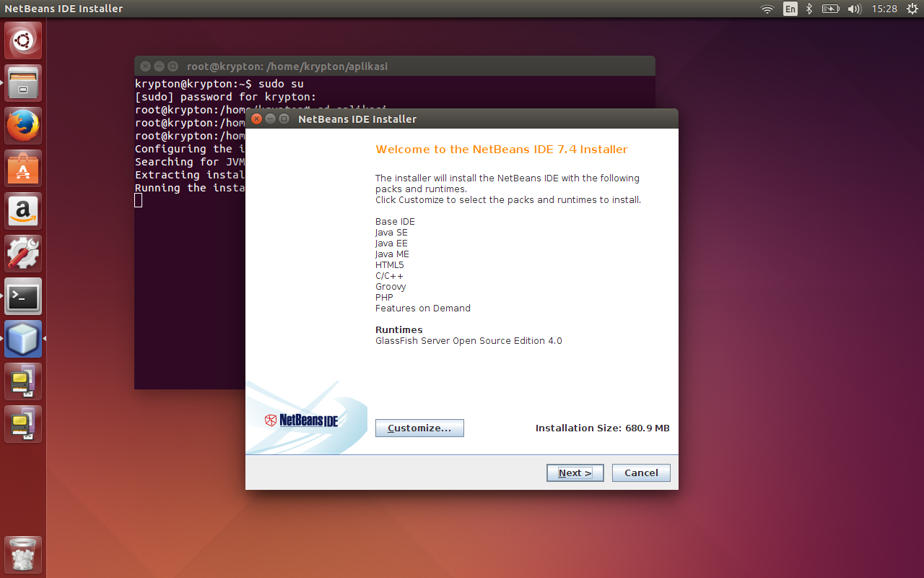
Task: Open the Ubuntu Software Center
Action: click(x=22, y=168)
